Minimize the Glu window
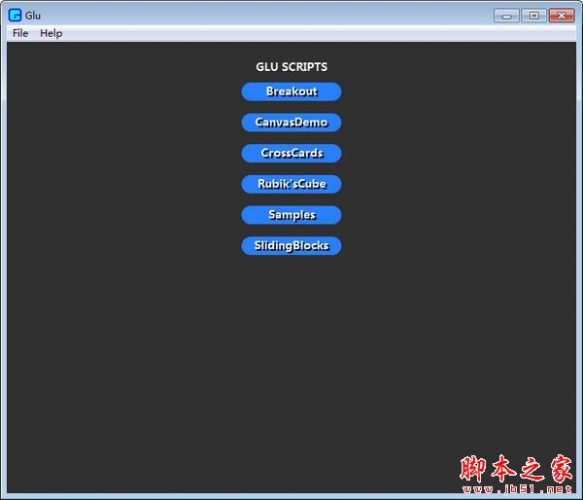 pos(506,16)
